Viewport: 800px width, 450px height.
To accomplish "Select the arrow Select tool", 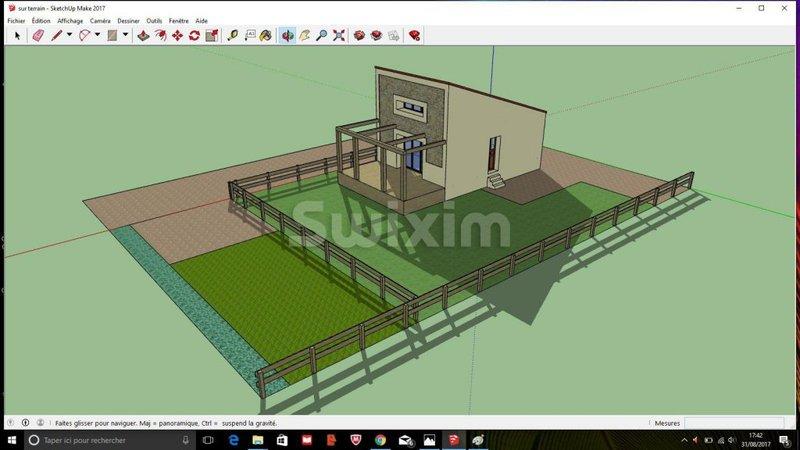I will 17,35.
